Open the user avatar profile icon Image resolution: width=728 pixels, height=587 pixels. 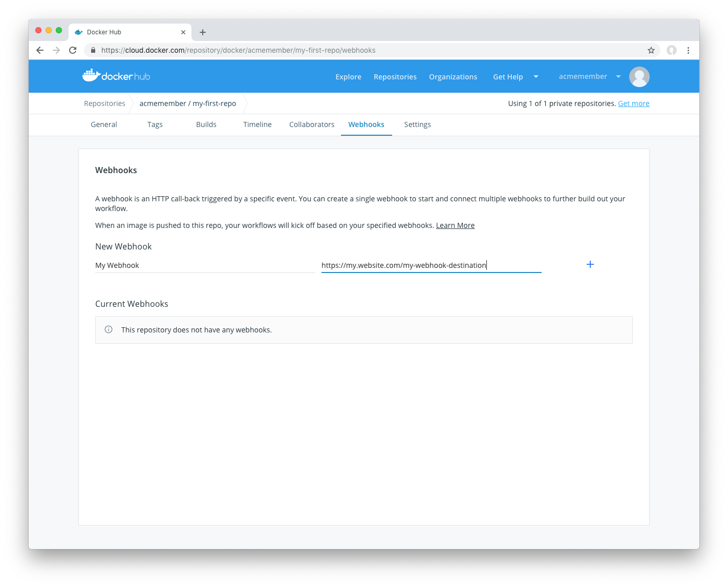pos(639,76)
